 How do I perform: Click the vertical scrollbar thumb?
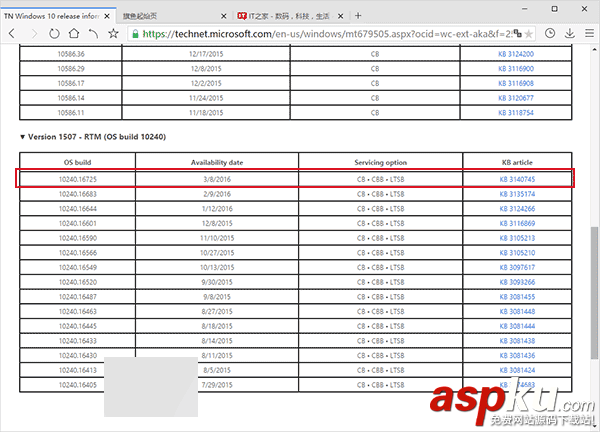tap(594, 293)
